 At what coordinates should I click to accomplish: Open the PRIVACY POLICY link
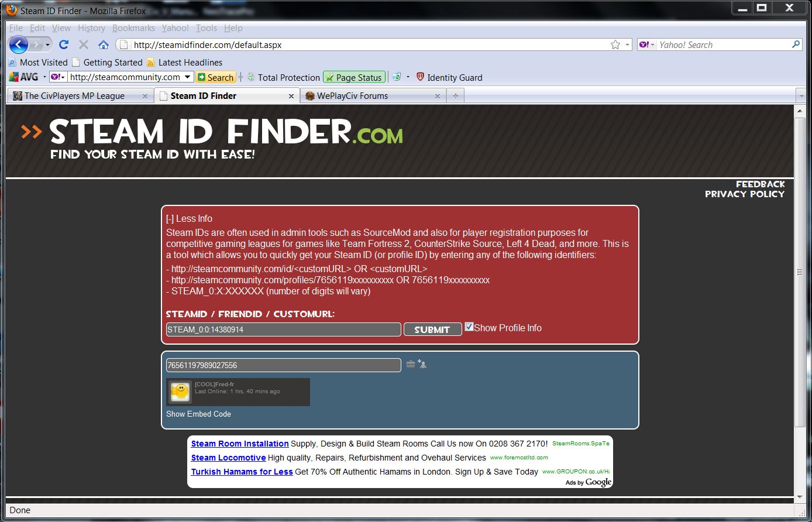[x=745, y=194]
